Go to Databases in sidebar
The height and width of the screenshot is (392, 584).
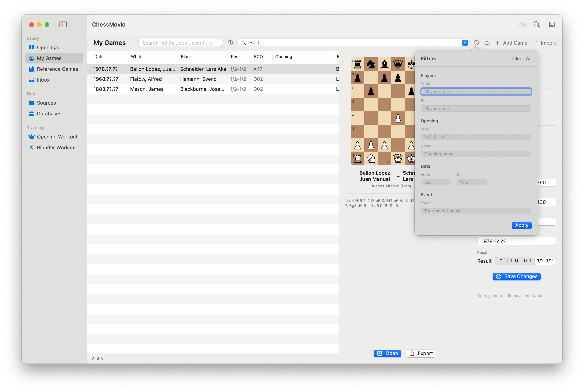49,114
